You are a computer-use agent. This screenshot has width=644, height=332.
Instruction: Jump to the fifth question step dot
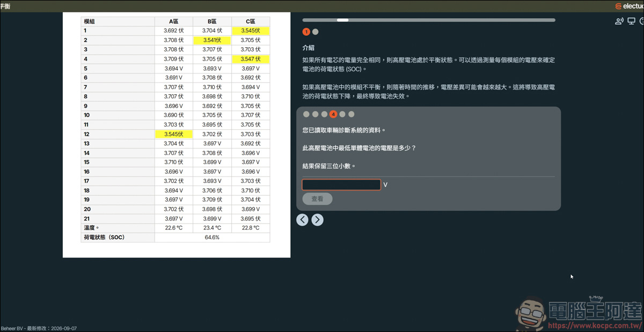pyautogui.click(x=342, y=114)
